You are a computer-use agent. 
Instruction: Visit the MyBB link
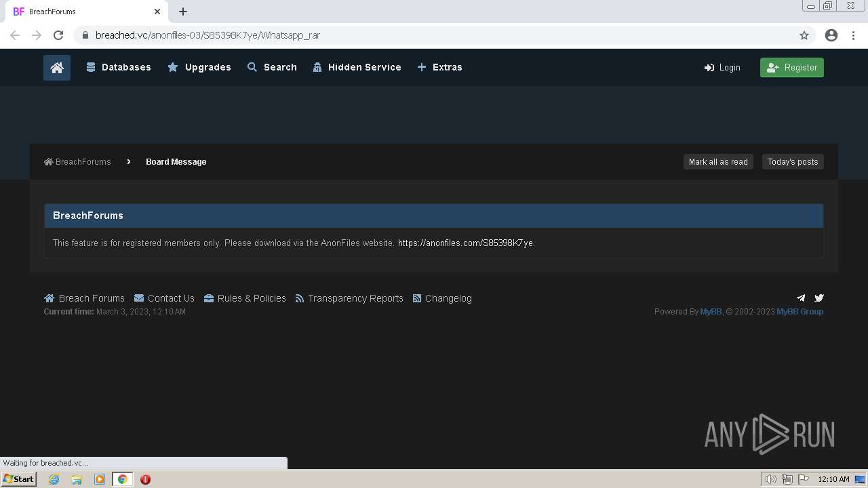click(711, 312)
